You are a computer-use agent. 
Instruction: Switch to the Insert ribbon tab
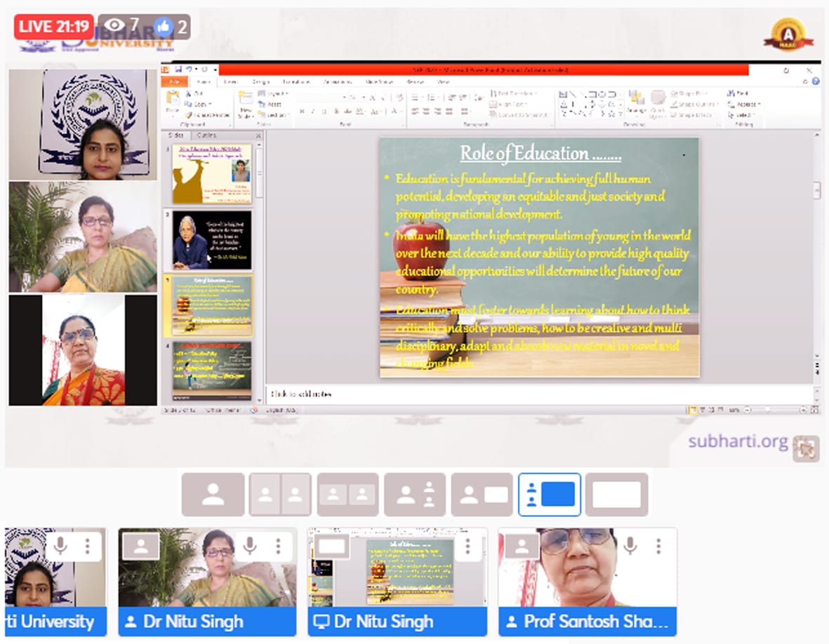tap(230, 81)
